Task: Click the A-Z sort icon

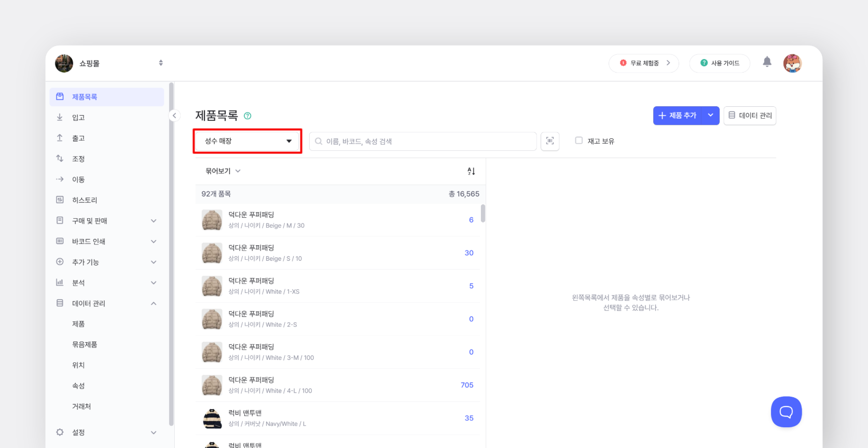Action: point(471,171)
